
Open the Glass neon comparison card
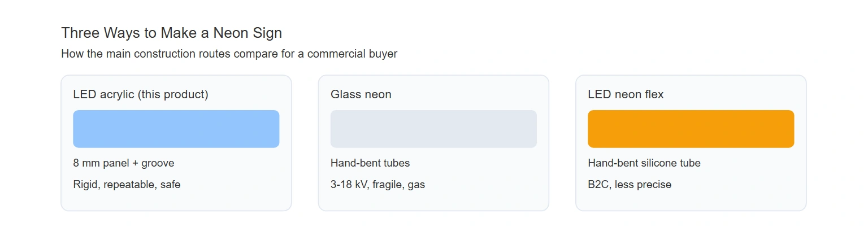pyautogui.click(x=433, y=143)
